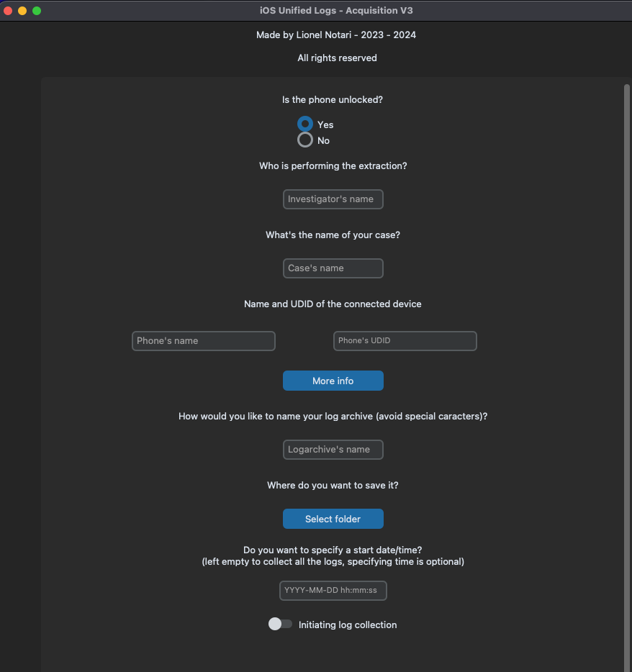Close the window with red button
This screenshot has width=632, height=672.
click(x=8, y=11)
